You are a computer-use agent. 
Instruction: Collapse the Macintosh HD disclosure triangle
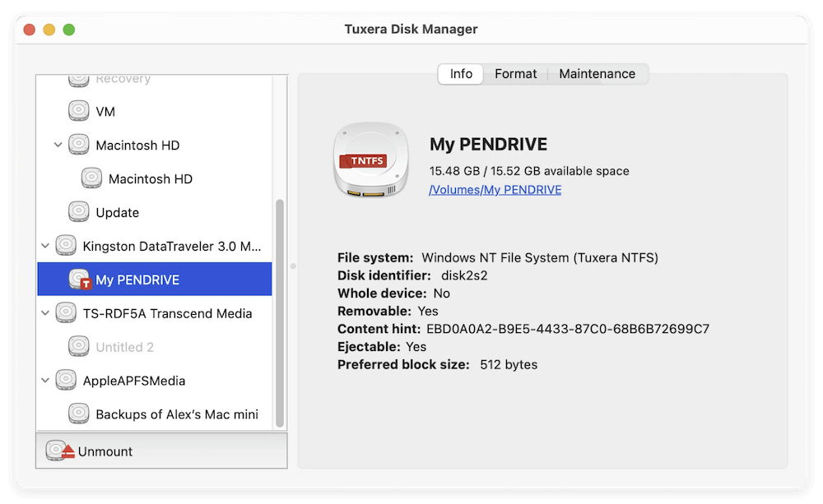coord(57,145)
